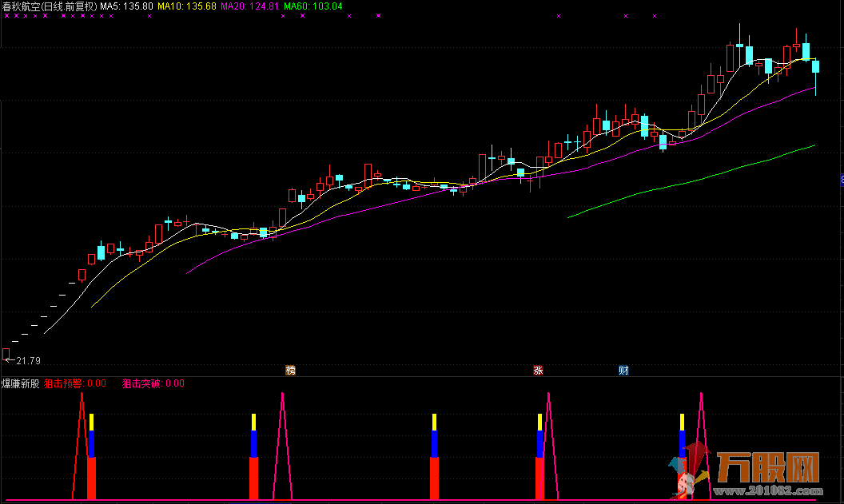The width and height of the screenshot is (844, 504).
Task: Open the 财 financial report marker
Action: (623, 370)
